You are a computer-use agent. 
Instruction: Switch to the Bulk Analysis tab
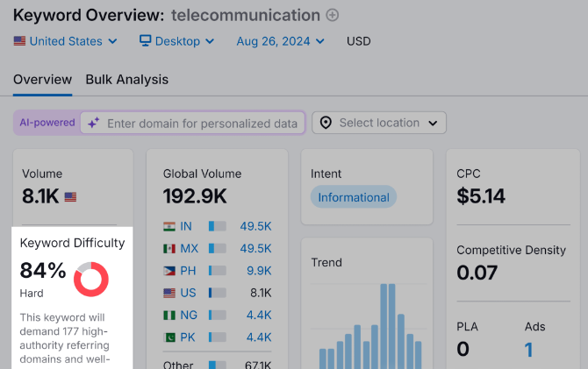[x=126, y=80]
